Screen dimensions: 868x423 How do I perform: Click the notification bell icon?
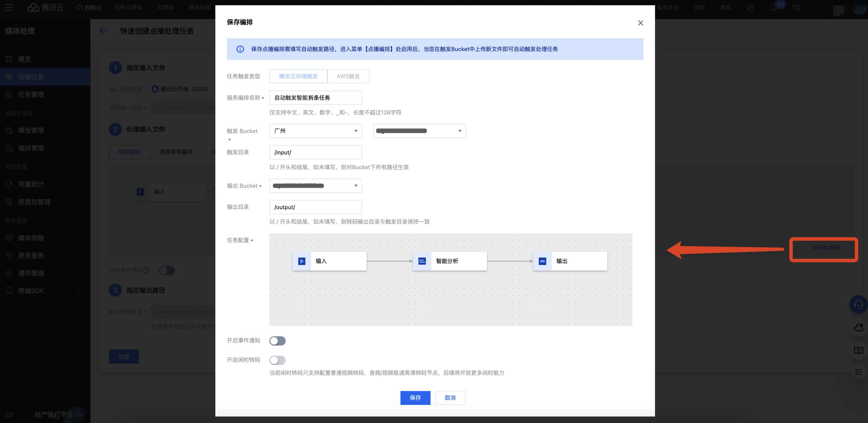click(773, 8)
